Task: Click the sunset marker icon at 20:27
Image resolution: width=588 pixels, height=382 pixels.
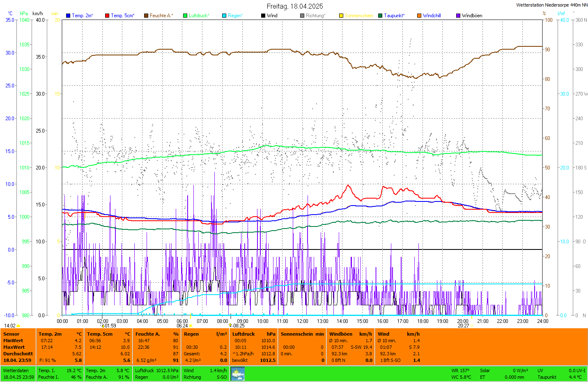Action: pyautogui.click(x=471, y=326)
